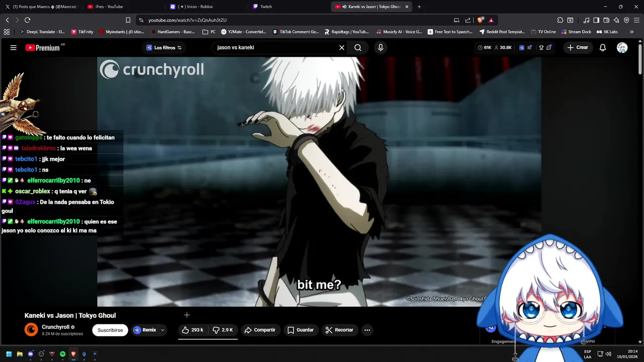Start voice search with the microphone
Screen dimensions: 644x362
pyautogui.click(x=380, y=48)
